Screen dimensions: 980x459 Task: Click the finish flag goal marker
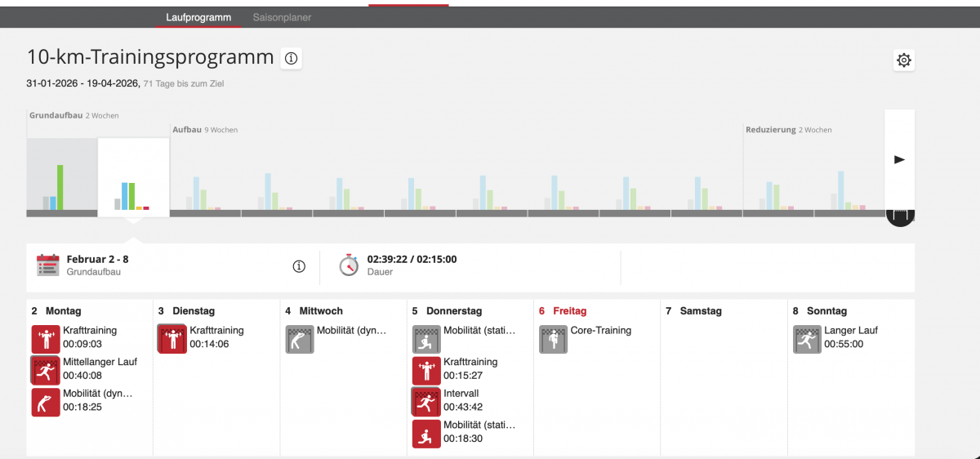point(900,217)
